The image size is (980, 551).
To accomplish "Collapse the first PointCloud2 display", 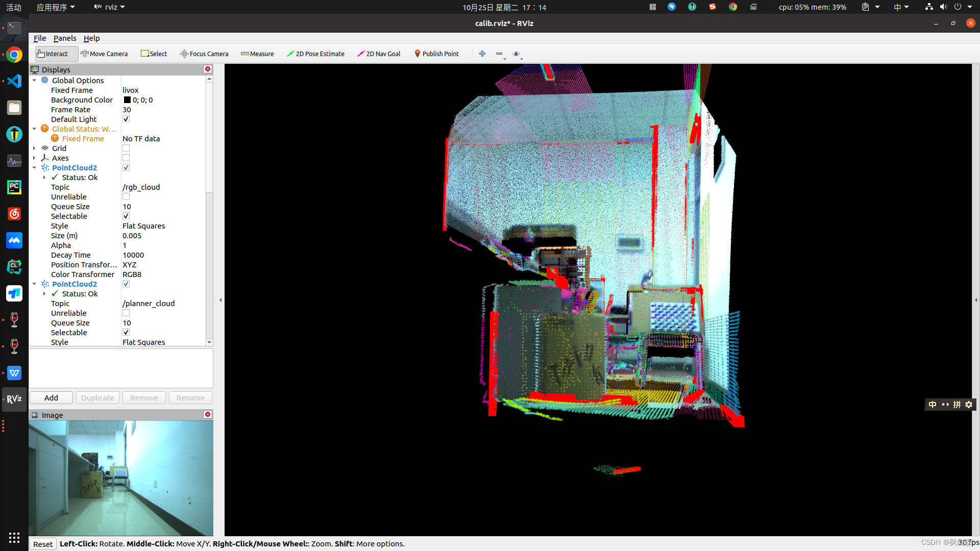I will (x=34, y=168).
